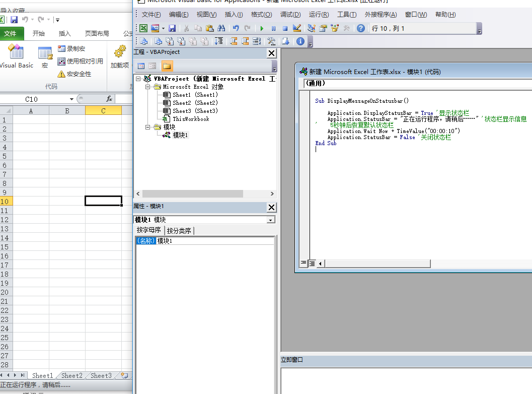Undo with the VBA toolbar undo arrow

point(236,29)
